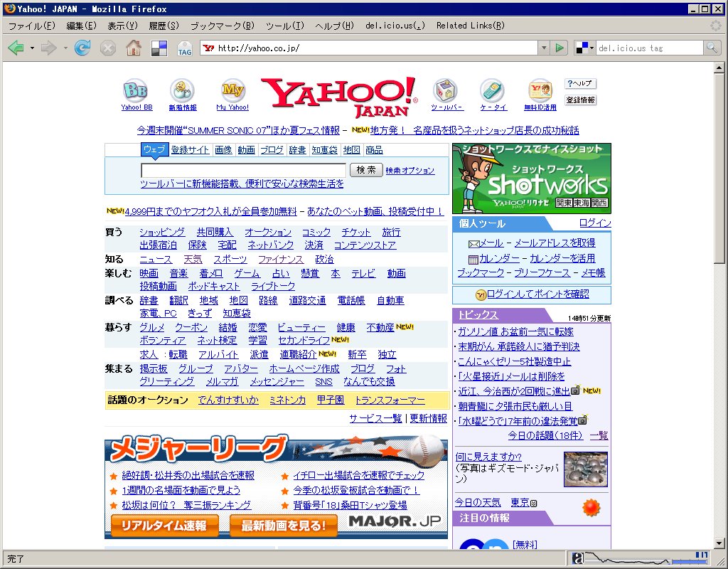This screenshot has width=728, height=569.
Task: Click the ツールバー cube icon
Action: coord(446,90)
